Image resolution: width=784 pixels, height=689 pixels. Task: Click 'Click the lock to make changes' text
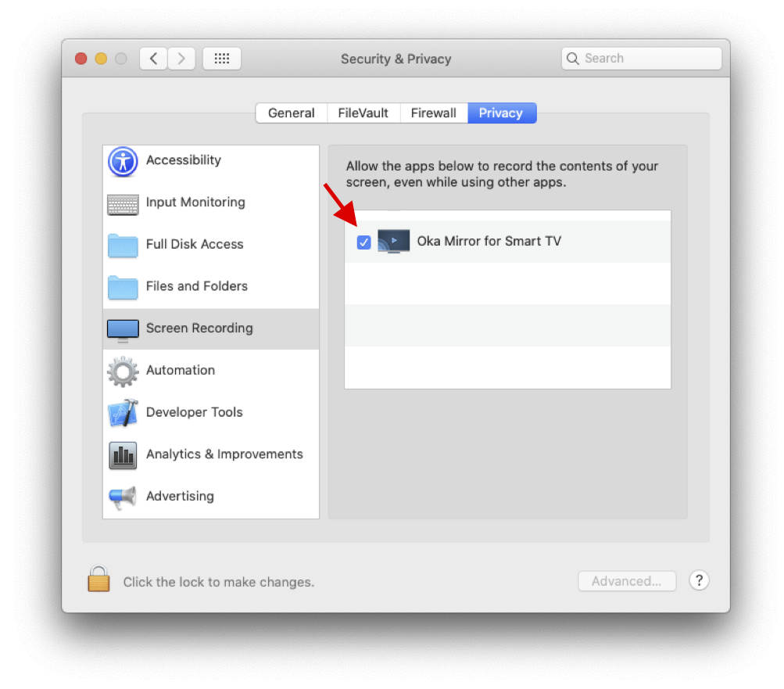click(219, 582)
